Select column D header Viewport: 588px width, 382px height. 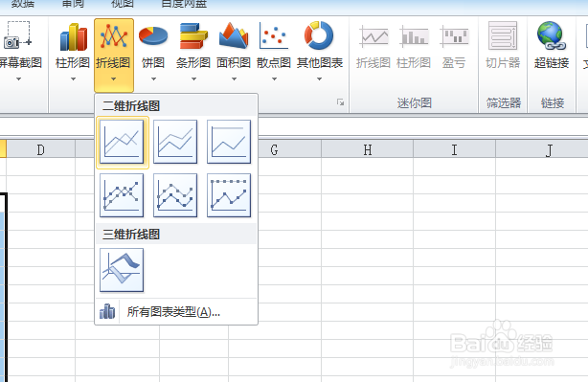(x=40, y=150)
